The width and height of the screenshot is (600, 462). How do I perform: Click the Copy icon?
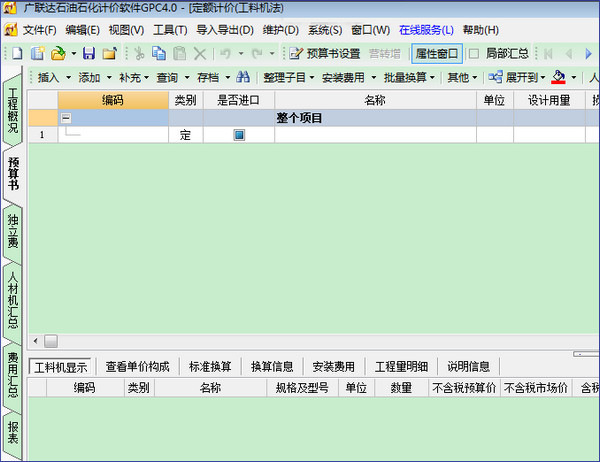click(x=159, y=54)
